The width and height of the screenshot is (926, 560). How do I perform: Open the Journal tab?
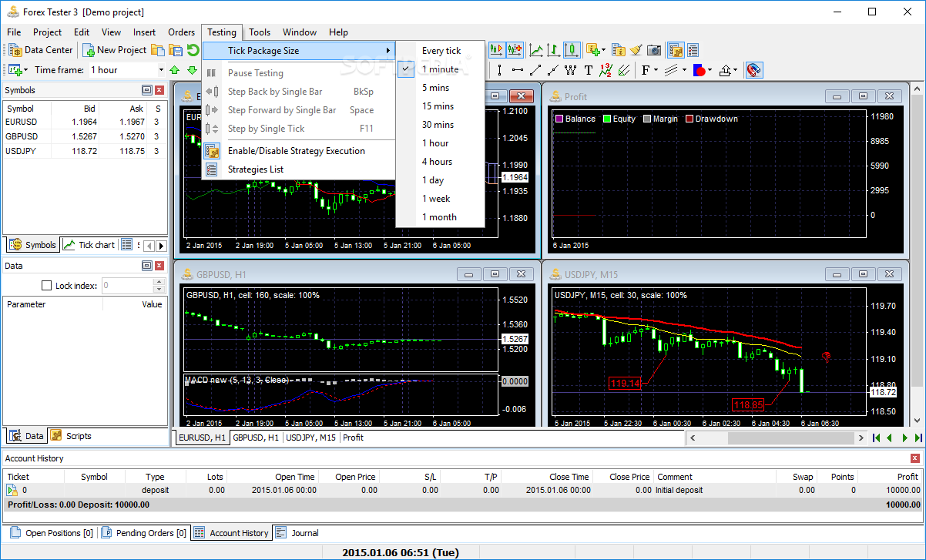(x=297, y=533)
